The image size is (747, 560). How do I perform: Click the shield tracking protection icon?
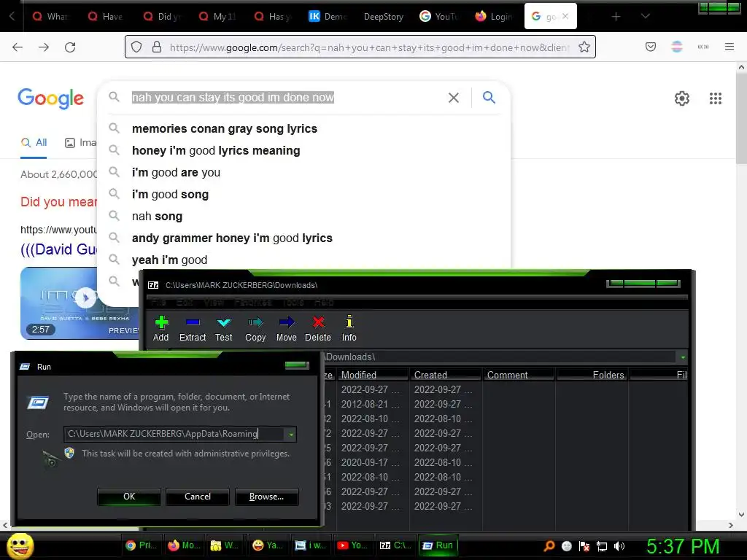pos(136,47)
